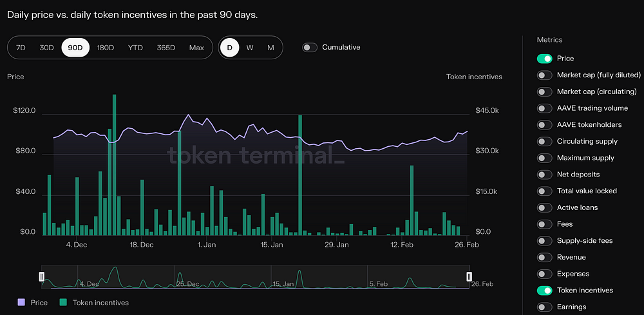Enable the Expenses metric toggle
This screenshot has height=315, width=644.
(x=545, y=274)
